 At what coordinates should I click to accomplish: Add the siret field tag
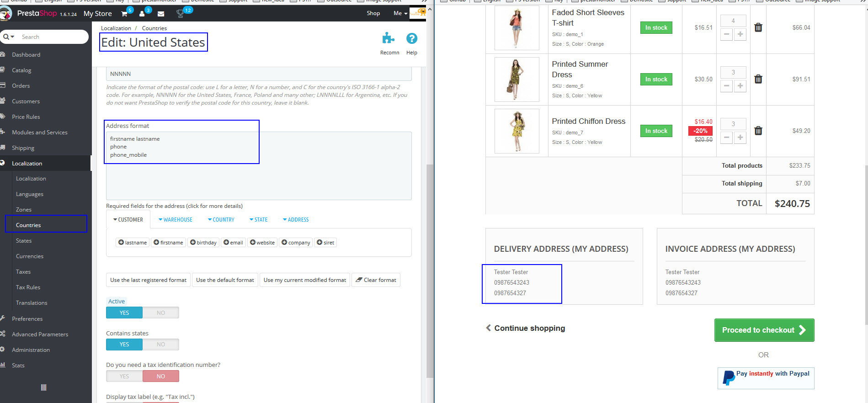tap(325, 242)
